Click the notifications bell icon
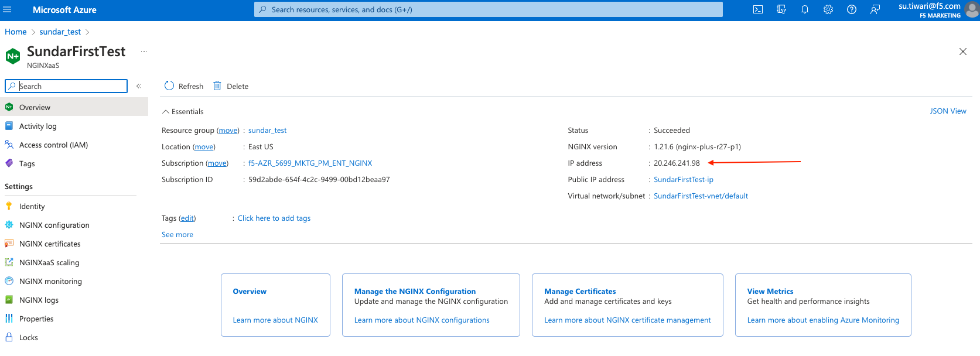This screenshot has height=356, width=980. [x=805, y=9]
